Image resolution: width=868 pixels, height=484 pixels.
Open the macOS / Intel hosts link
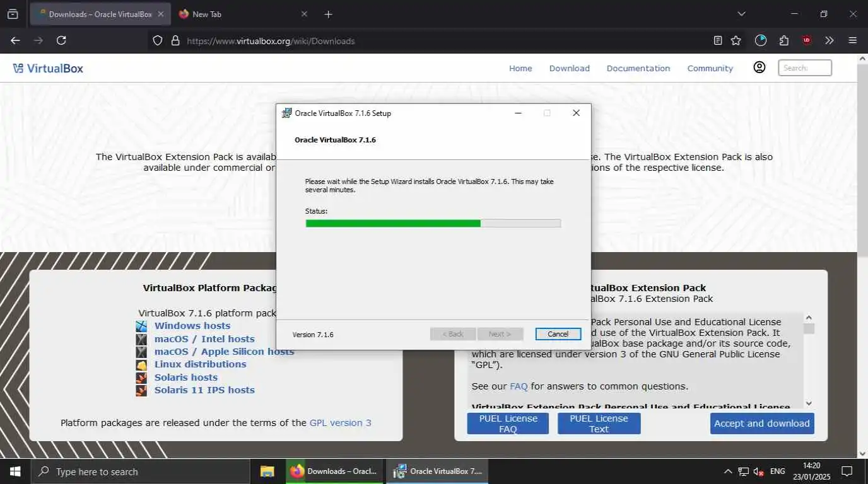point(204,339)
